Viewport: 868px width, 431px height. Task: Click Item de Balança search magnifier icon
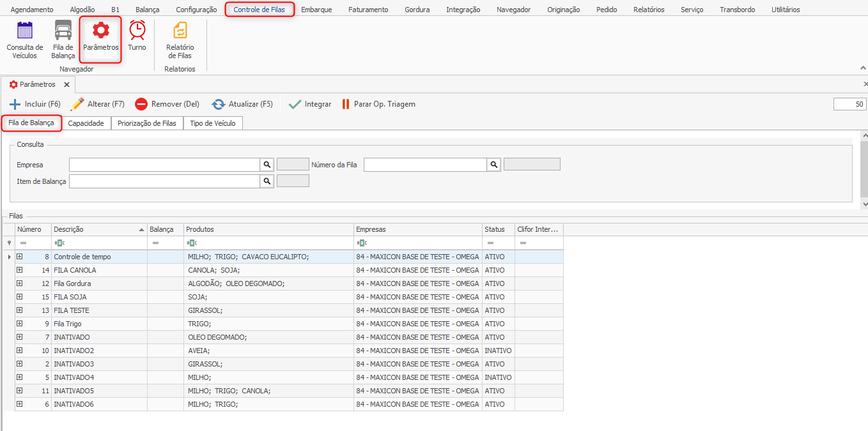(x=267, y=181)
